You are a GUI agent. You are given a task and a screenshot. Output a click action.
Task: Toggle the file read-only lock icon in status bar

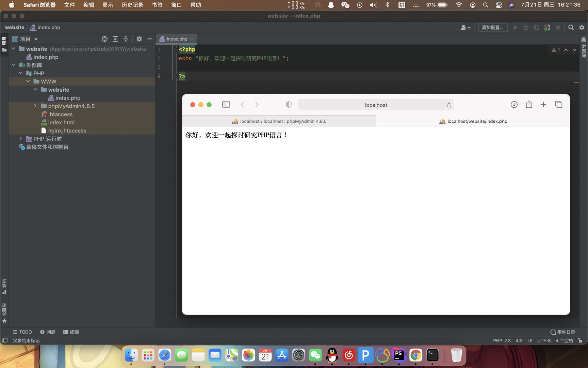coord(580,340)
